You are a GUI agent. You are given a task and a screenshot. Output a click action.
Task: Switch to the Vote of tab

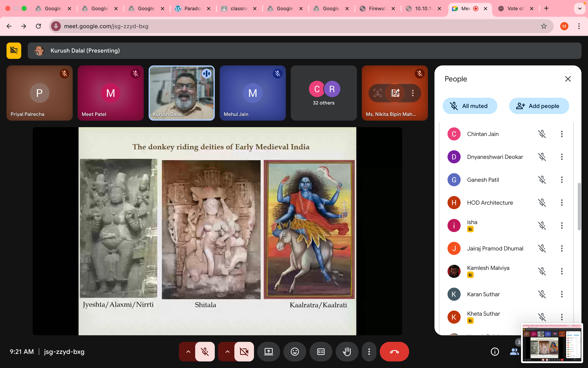click(x=516, y=9)
